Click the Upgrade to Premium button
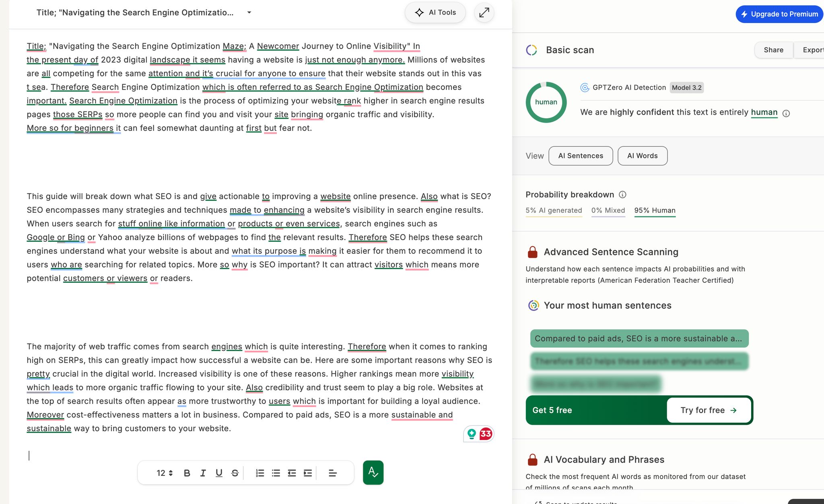 pos(779,14)
